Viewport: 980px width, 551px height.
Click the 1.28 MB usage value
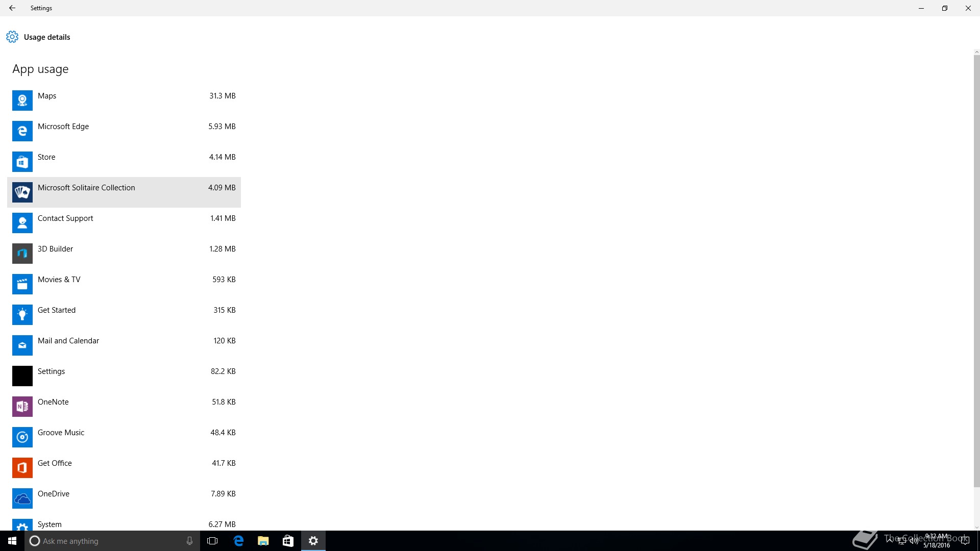pyautogui.click(x=223, y=249)
